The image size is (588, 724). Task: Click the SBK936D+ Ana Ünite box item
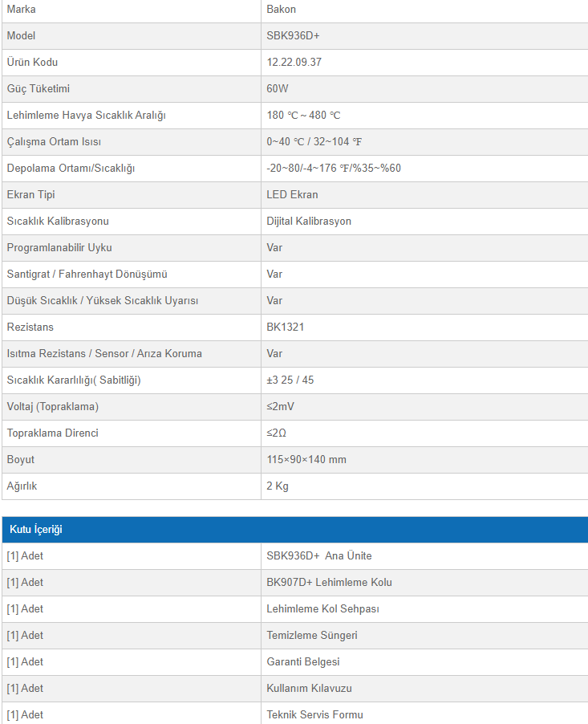[319, 556]
